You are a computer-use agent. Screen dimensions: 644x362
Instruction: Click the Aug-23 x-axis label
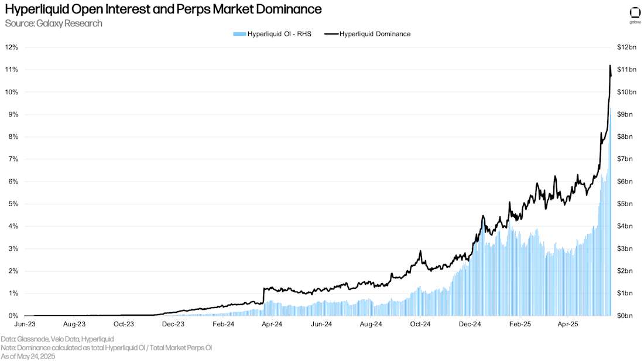point(74,324)
